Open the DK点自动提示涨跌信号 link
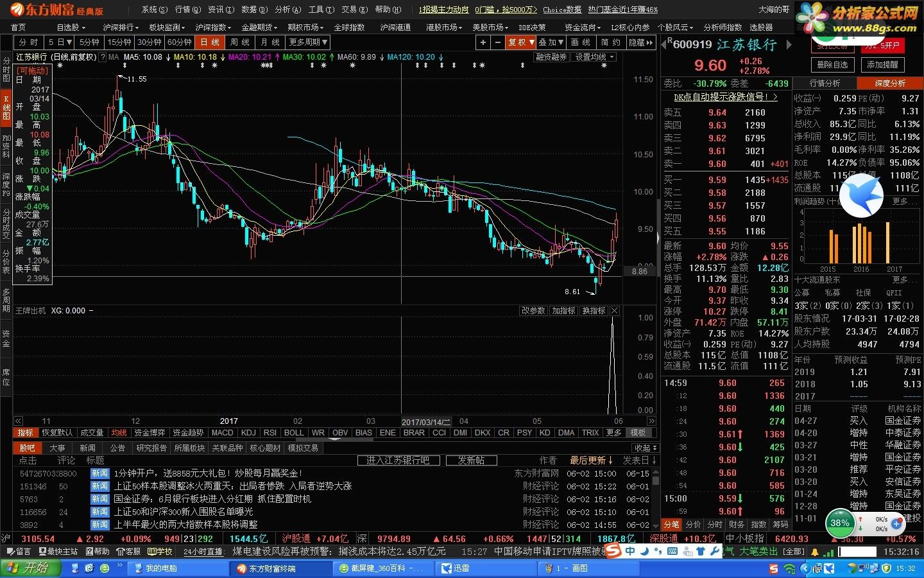The height and width of the screenshot is (578, 924). (726, 97)
